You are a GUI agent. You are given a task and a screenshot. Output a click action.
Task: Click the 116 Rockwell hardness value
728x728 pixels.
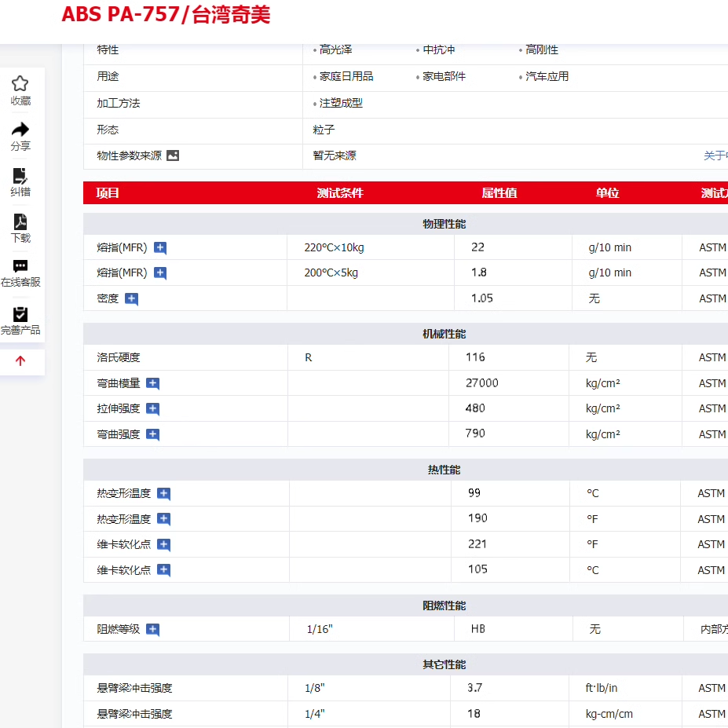tap(475, 357)
